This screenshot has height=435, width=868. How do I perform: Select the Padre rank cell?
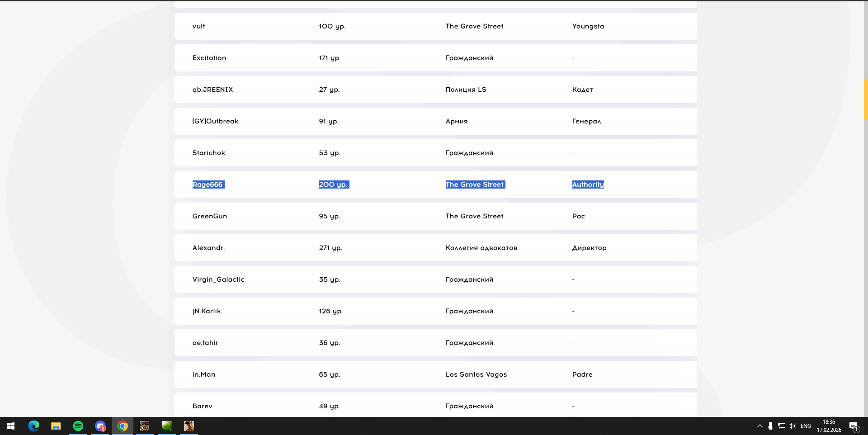[x=582, y=374]
